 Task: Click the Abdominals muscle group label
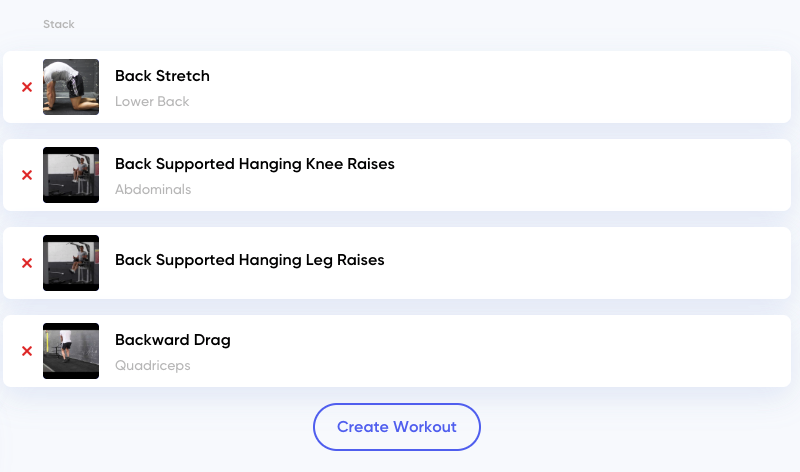[153, 189]
